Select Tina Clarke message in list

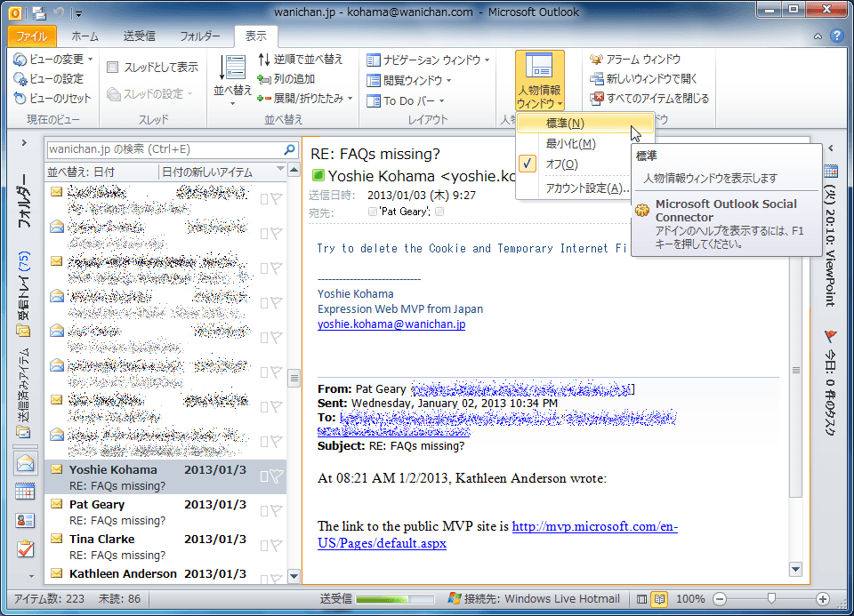tap(165, 547)
